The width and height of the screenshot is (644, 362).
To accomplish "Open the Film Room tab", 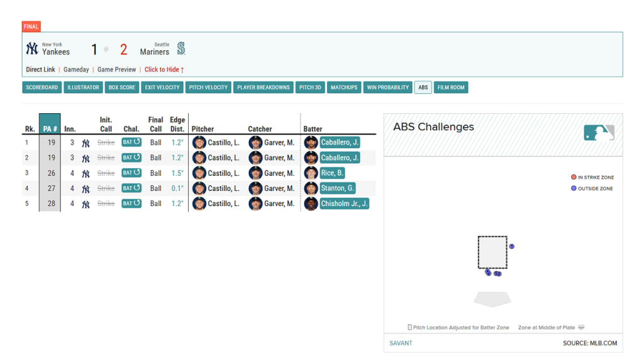I will tap(451, 87).
